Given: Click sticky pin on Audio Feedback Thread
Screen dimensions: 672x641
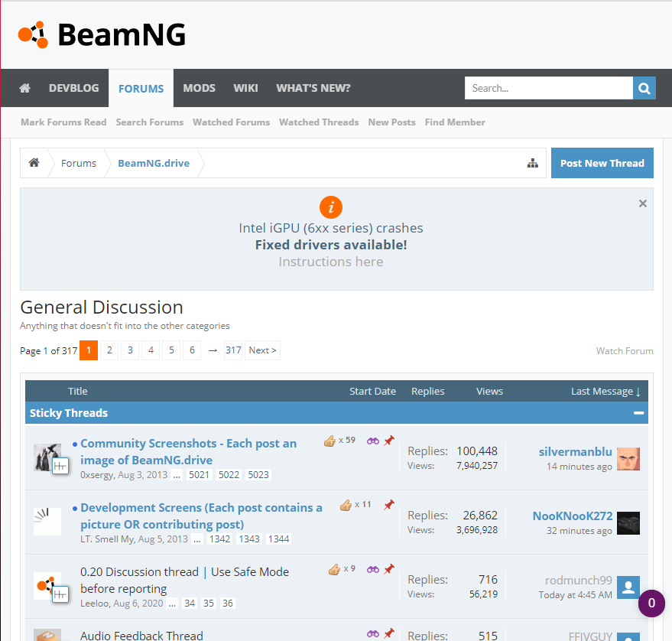Looking at the screenshot, I should point(388,633).
